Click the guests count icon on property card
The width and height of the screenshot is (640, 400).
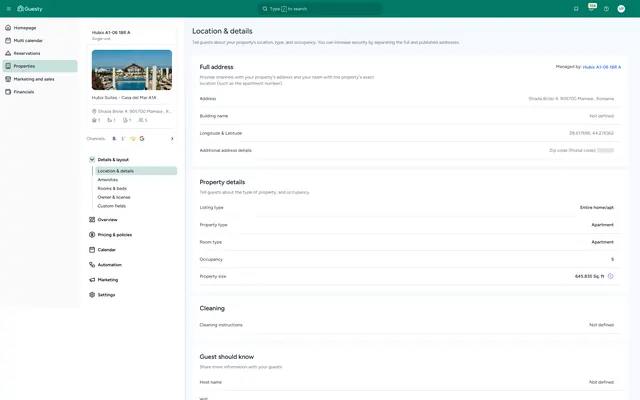click(140, 120)
